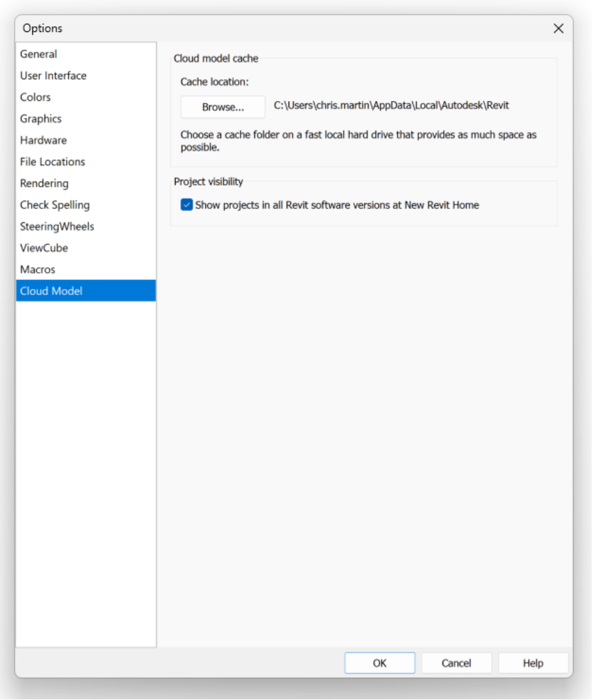Select Hardware in the options list
The height and width of the screenshot is (700, 592).
(86, 140)
